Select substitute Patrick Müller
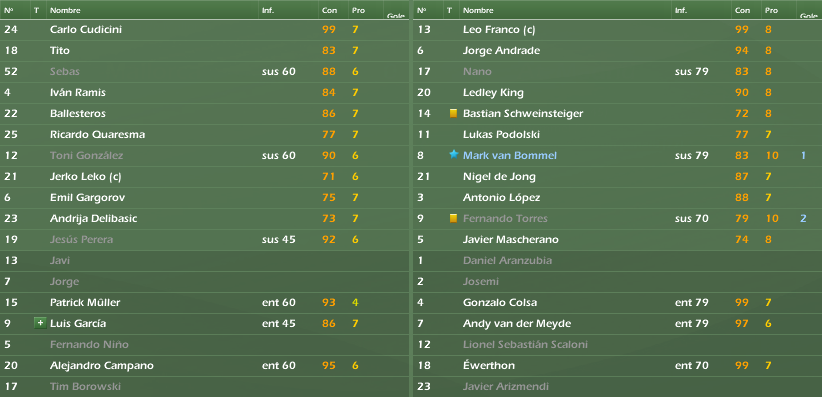The height and width of the screenshot is (397, 822). pos(204,302)
